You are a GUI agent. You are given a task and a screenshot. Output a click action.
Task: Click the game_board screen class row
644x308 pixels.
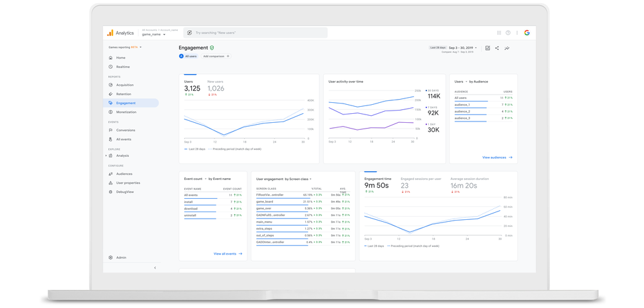point(303,202)
